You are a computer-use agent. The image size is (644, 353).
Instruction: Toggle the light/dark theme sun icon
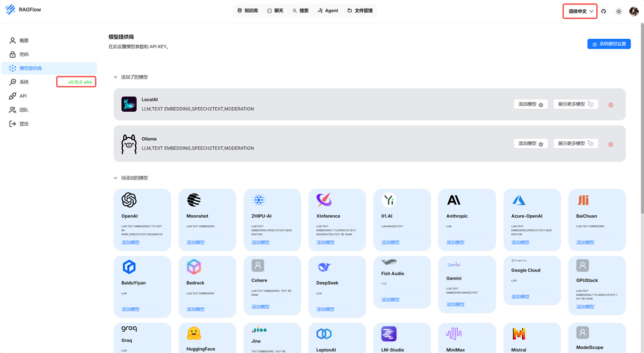point(619,11)
